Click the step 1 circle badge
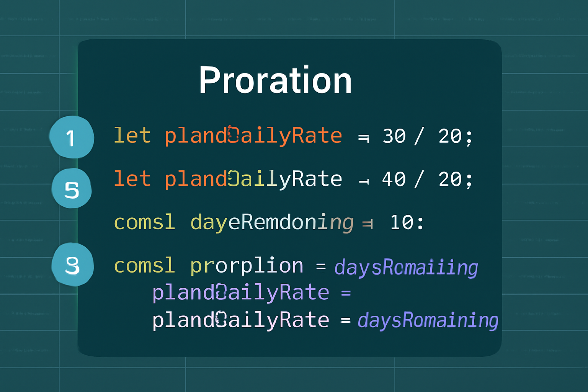 click(72, 137)
